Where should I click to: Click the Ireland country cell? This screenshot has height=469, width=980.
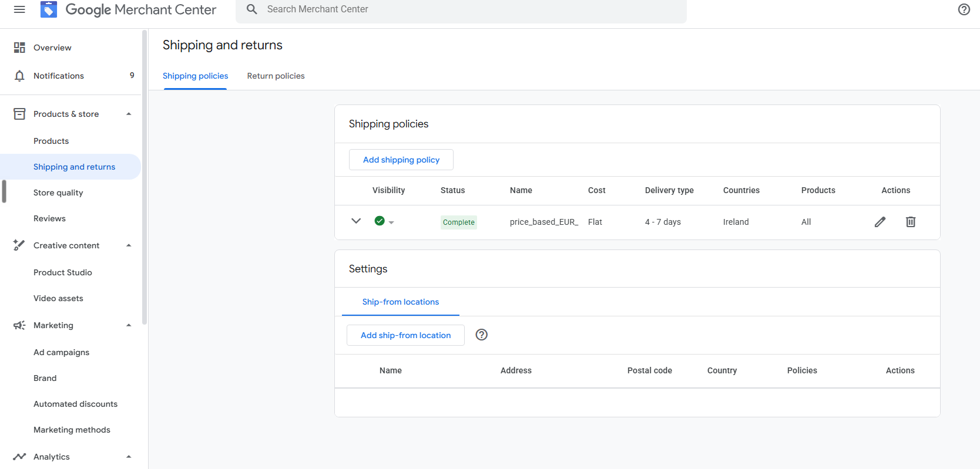click(736, 222)
